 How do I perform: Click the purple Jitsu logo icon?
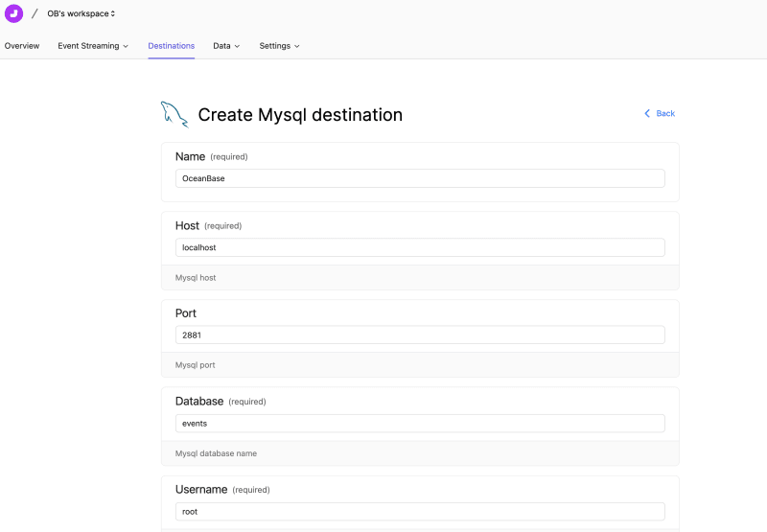pos(13,13)
